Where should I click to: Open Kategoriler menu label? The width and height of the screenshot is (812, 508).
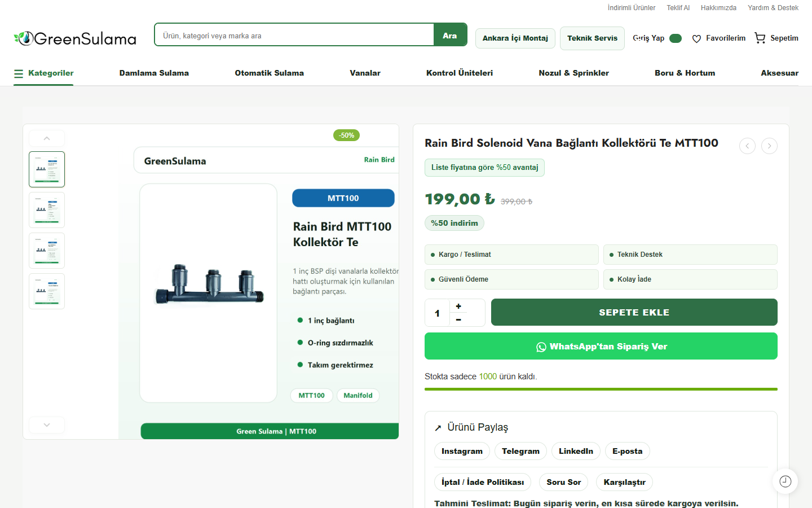[x=51, y=73]
